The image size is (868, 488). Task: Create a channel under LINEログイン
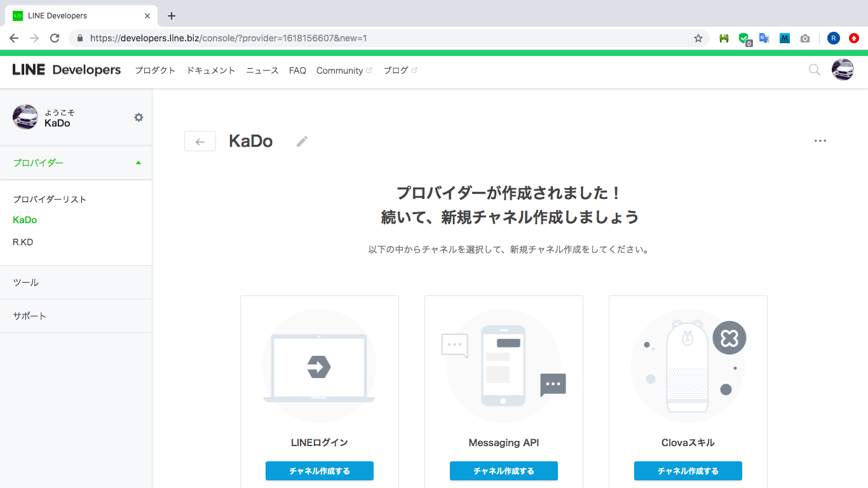320,471
